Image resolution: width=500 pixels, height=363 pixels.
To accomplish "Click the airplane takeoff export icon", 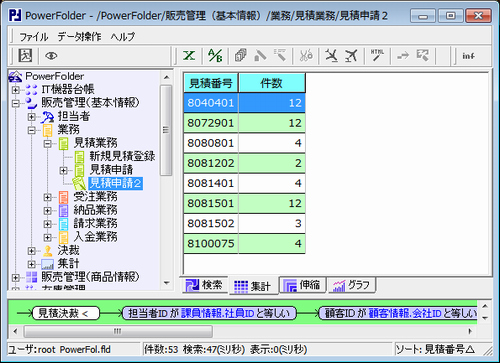I will 351,55.
